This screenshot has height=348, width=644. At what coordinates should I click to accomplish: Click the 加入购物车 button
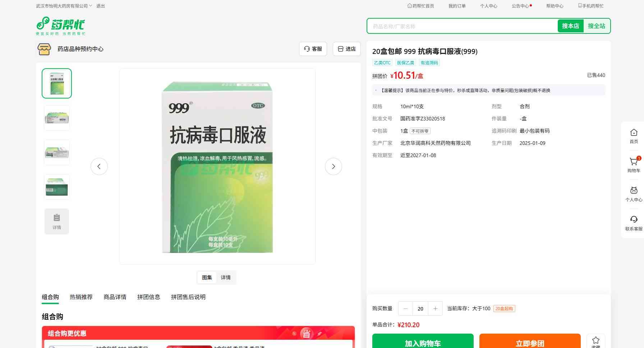[423, 343]
